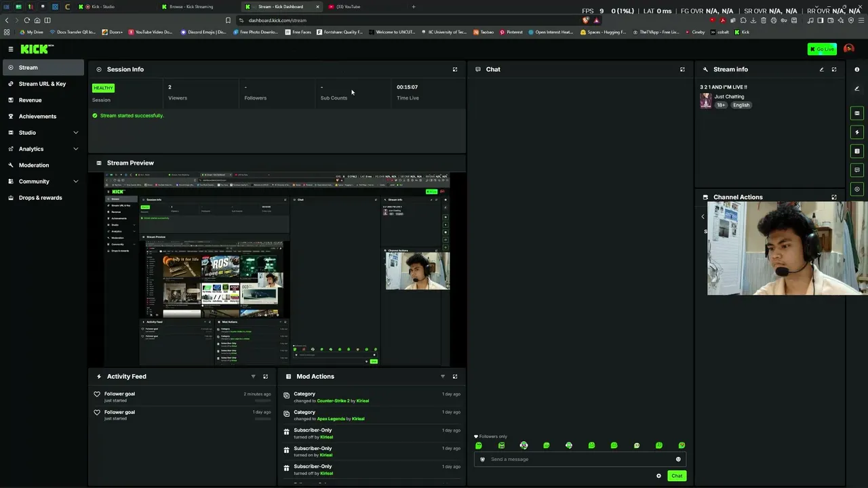Click the chat identity badge icon
The height and width of the screenshot is (488, 868).
(483, 460)
